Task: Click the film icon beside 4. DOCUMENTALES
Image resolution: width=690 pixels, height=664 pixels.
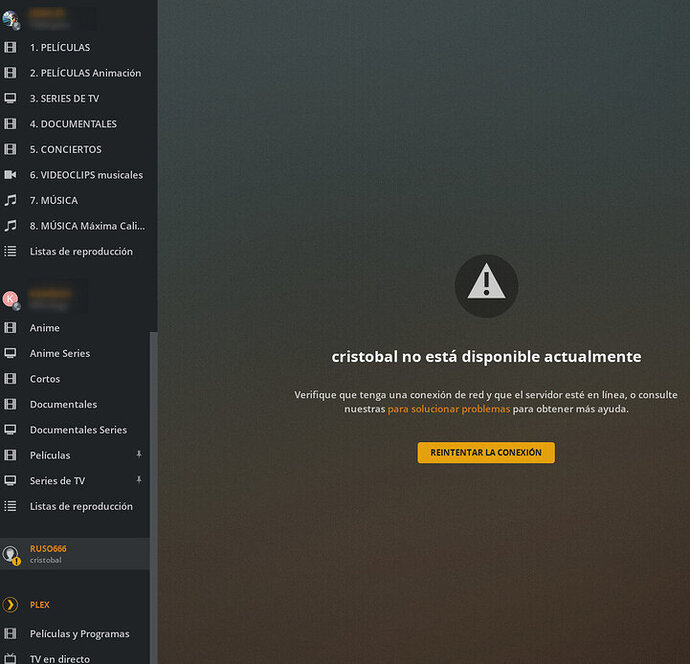Action: [x=10, y=124]
